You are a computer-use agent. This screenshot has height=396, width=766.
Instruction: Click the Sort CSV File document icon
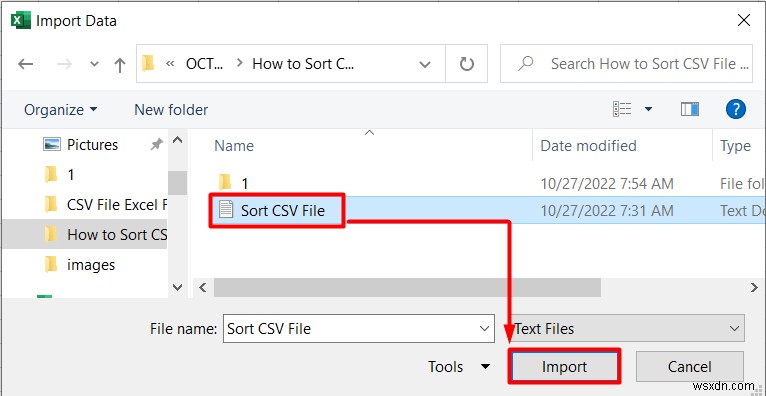point(226,210)
